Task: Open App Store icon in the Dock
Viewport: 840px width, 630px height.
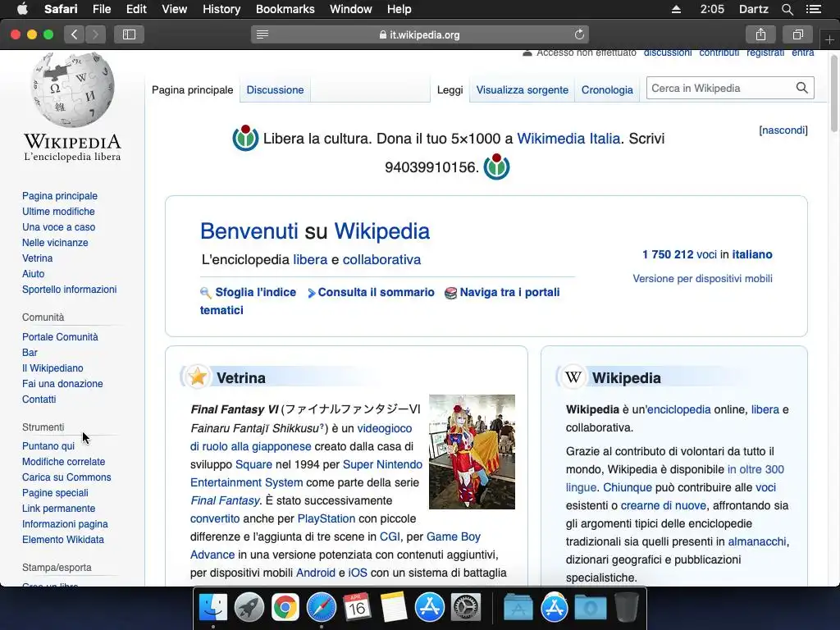Action: coord(430,608)
